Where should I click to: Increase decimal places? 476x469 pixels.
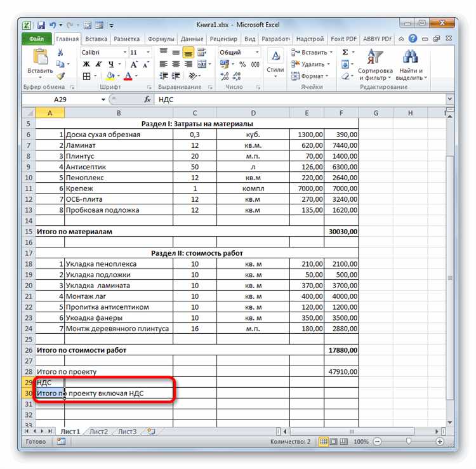point(225,76)
